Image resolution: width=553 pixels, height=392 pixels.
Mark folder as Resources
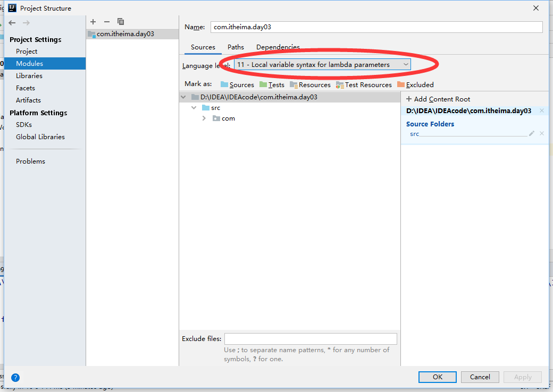[x=310, y=84]
